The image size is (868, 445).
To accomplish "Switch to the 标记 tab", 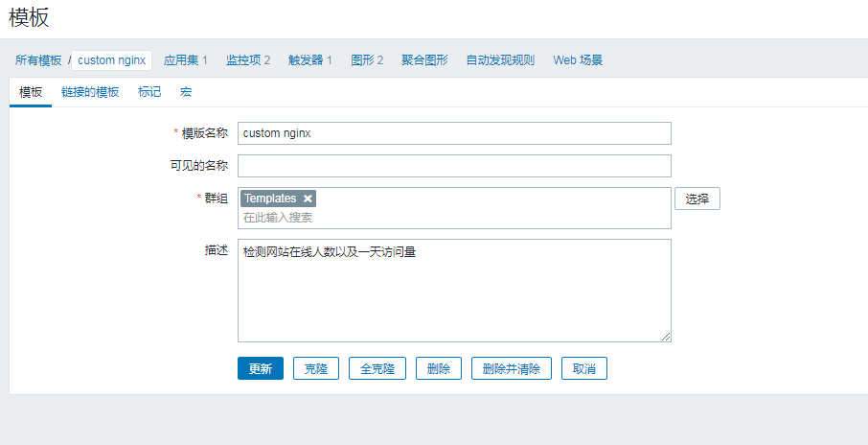I will (x=149, y=92).
